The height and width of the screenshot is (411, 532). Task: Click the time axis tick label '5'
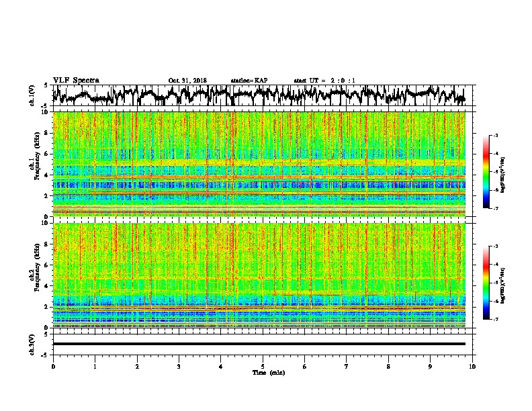pyautogui.click(x=263, y=367)
